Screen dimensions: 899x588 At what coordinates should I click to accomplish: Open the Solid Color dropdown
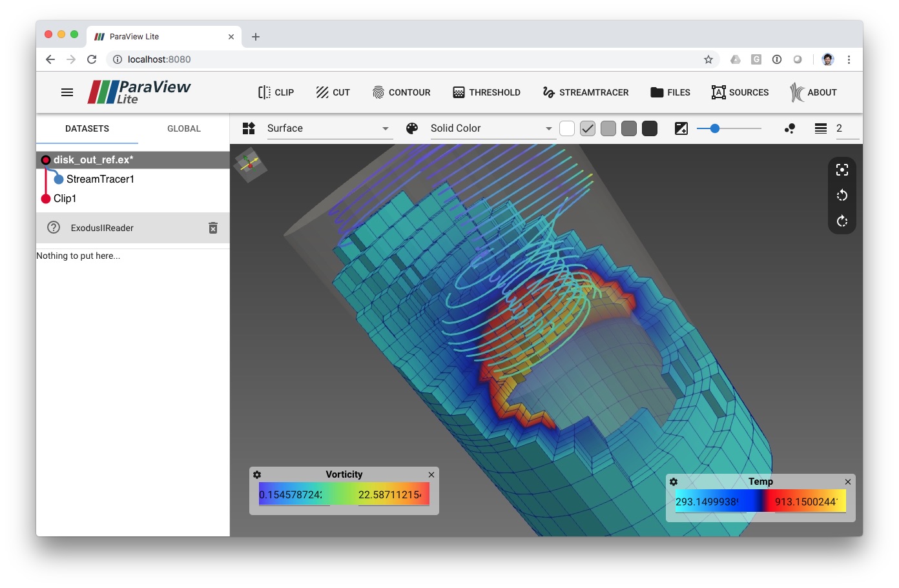(x=492, y=128)
